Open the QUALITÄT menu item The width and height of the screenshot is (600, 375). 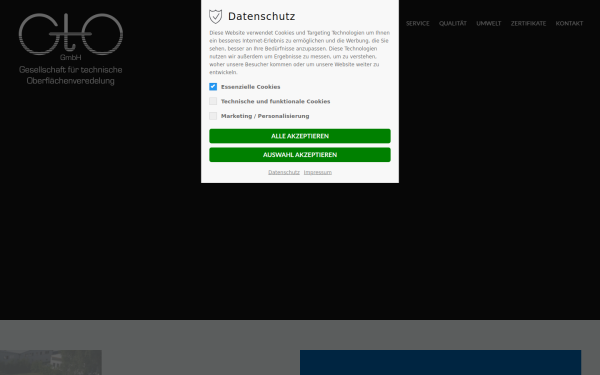453,23
